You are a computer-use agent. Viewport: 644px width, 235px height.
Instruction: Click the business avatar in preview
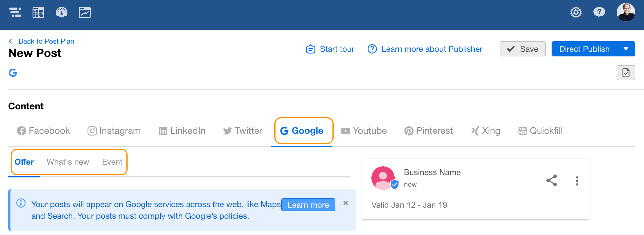coord(383,178)
